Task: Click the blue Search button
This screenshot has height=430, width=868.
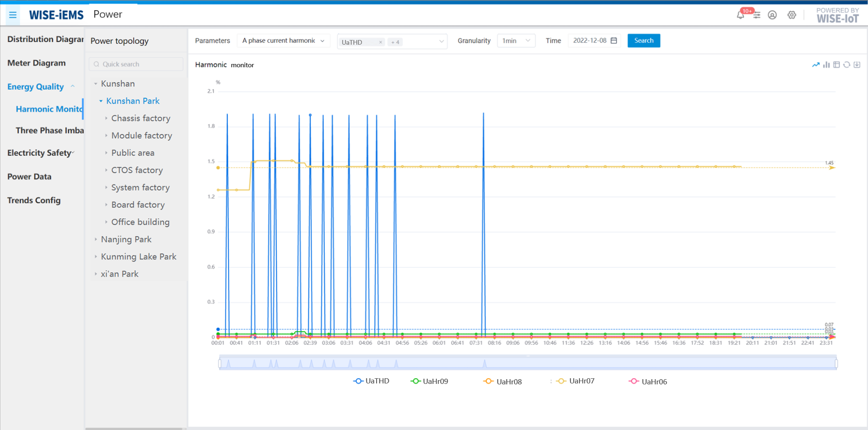Action: click(643, 40)
